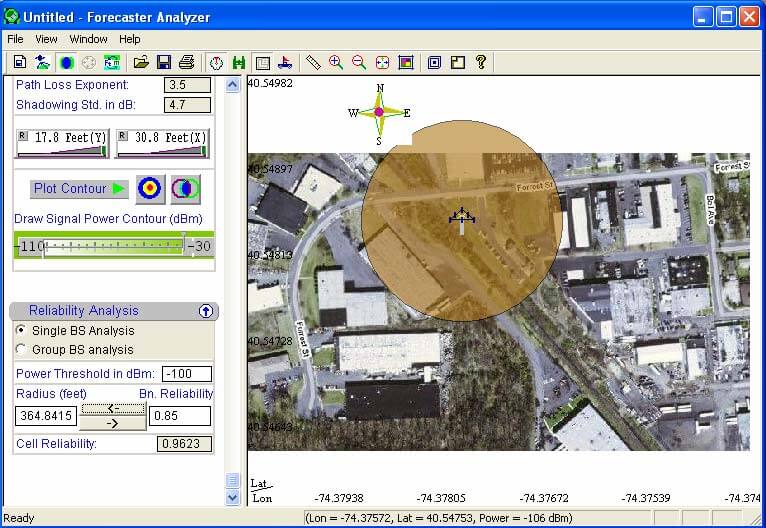Click the Shadowing Std. in dB field
This screenshot has width=766, height=528.
click(x=188, y=105)
